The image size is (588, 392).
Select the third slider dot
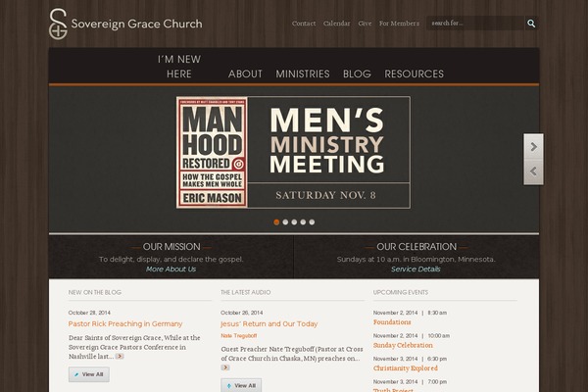coord(294,222)
